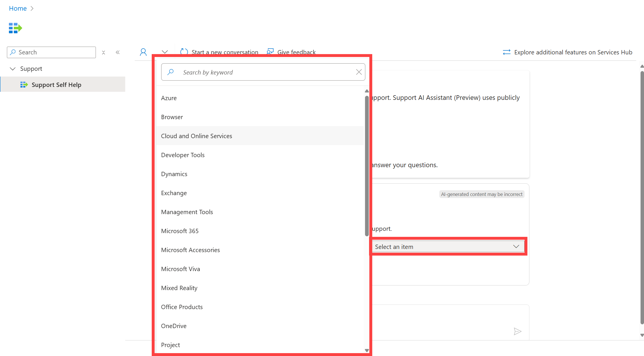644x356 pixels.
Task: Click the Start a new conversation icon
Action: click(184, 52)
